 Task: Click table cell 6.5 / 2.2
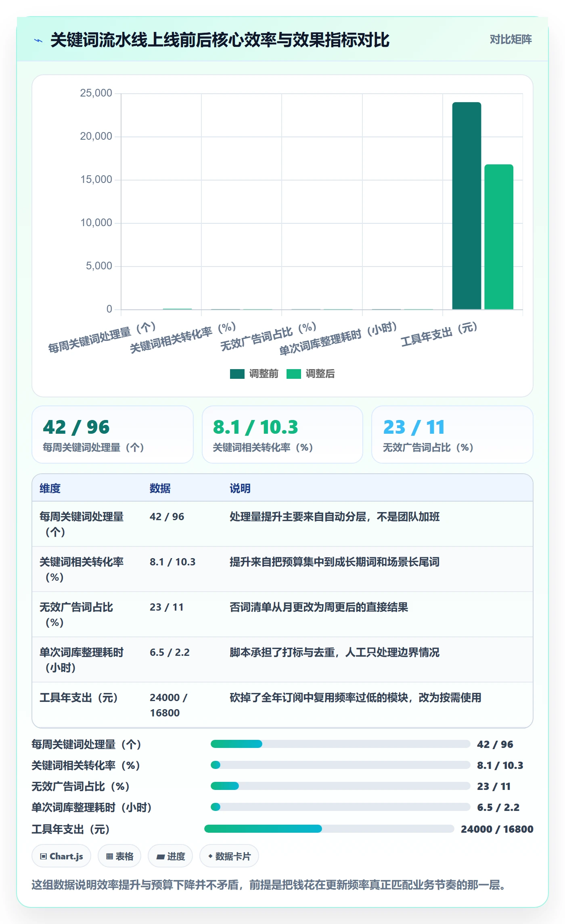click(x=169, y=652)
